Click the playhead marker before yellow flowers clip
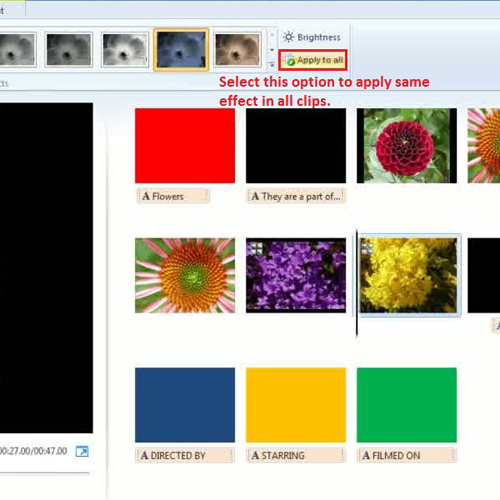Image resolution: width=500 pixels, height=500 pixels. [x=357, y=283]
